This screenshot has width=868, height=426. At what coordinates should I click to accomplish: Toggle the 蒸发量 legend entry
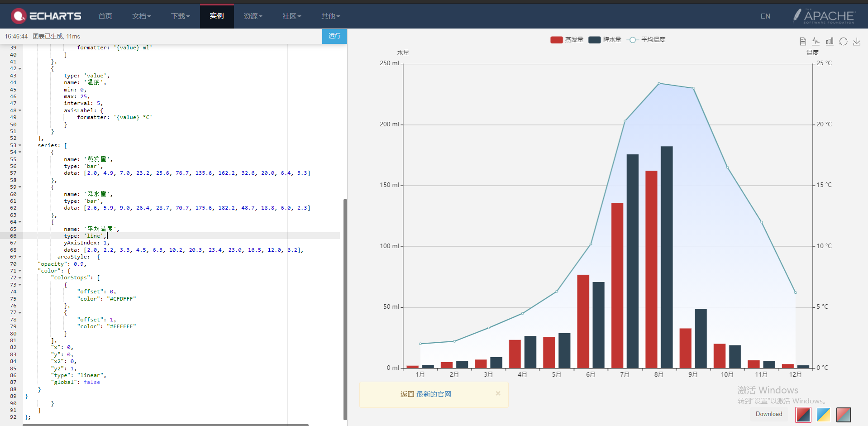[567, 39]
